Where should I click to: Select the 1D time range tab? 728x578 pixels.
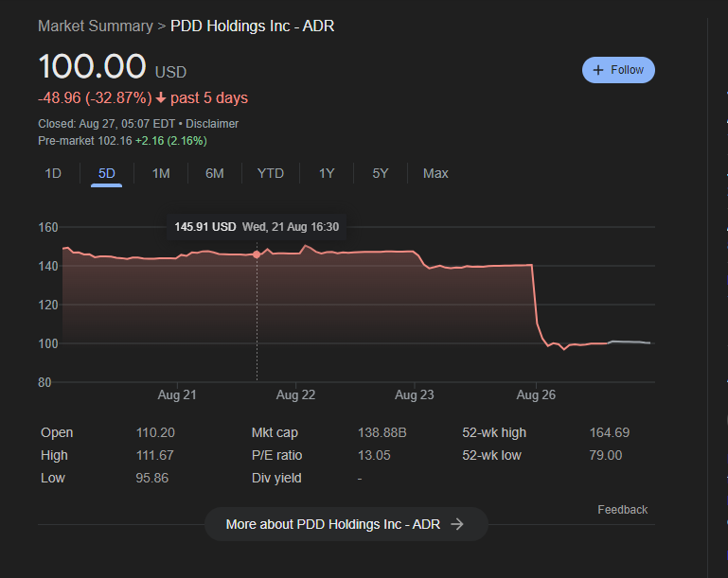pyautogui.click(x=53, y=173)
